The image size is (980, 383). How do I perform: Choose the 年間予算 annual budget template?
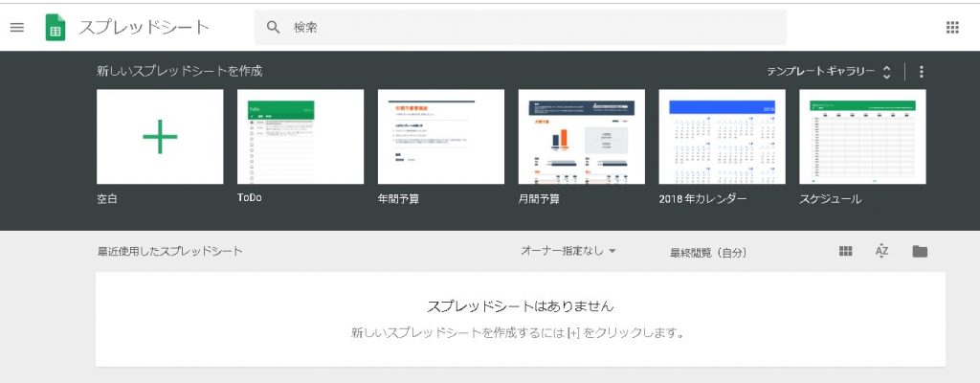click(441, 137)
